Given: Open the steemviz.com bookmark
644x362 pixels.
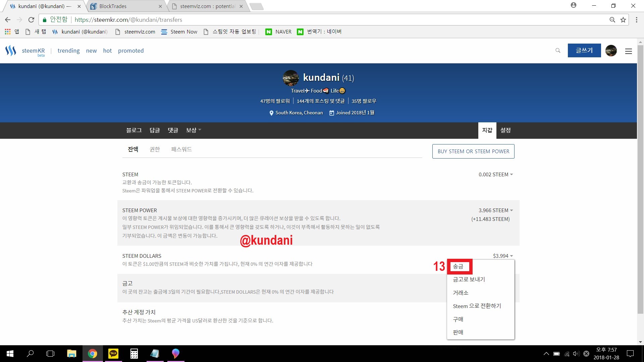Looking at the screenshot, I should (x=135, y=32).
